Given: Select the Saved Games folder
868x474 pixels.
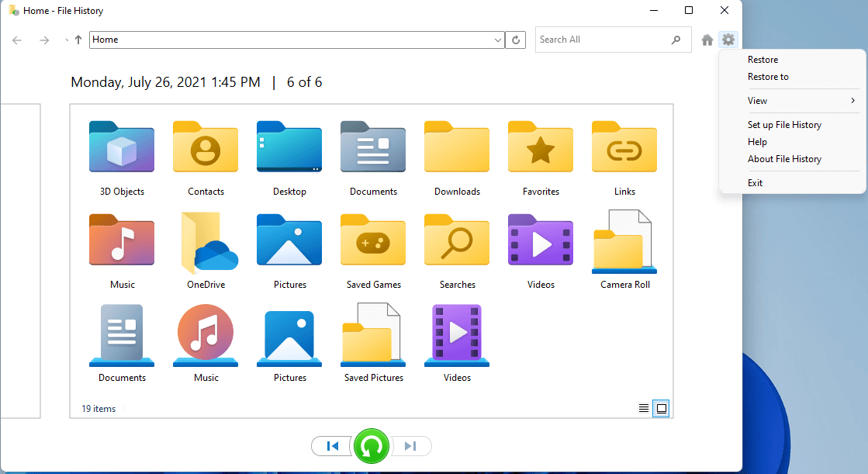Looking at the screenshot, I should coord(373,251).
